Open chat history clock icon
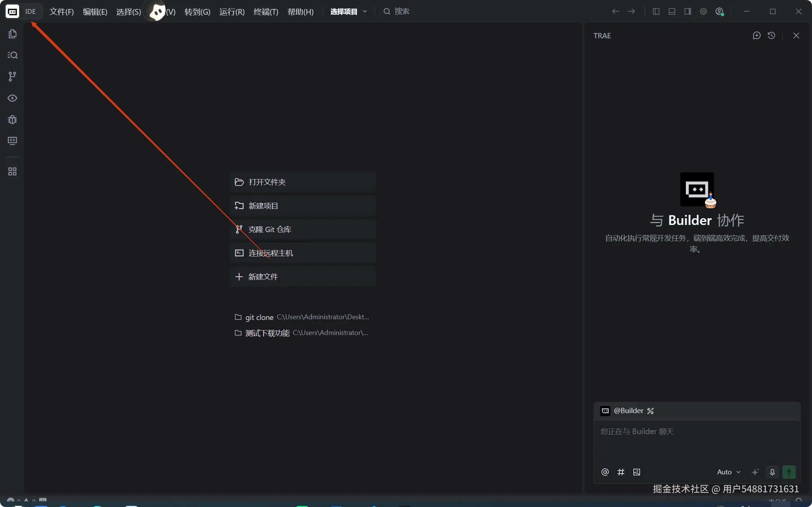The image size is (812, 507). coord(771,35)
